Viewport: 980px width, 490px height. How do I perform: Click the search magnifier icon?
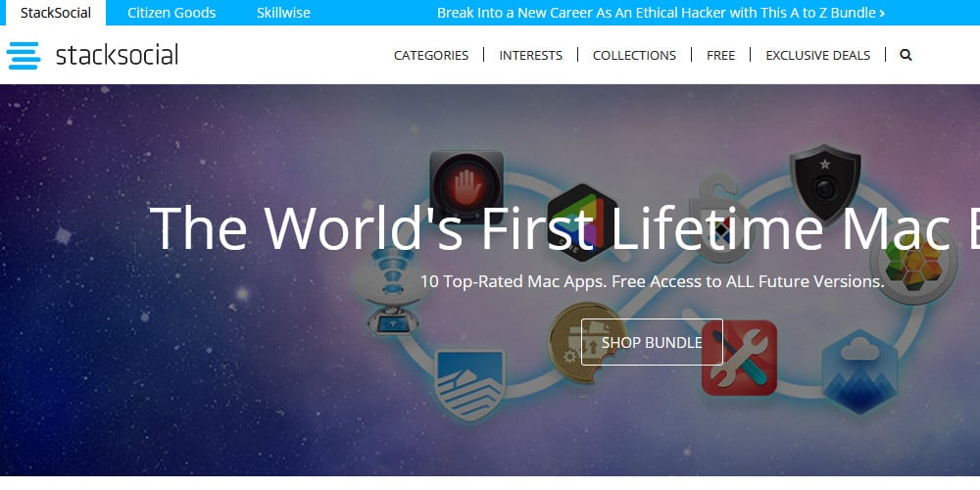(906, 55)
